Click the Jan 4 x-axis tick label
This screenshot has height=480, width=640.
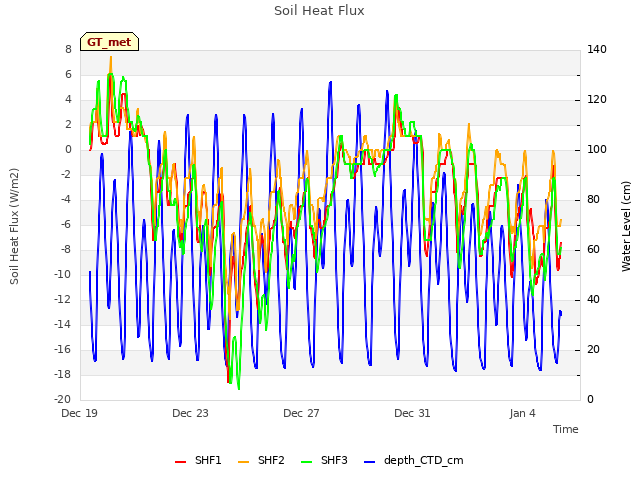(522, 413)
